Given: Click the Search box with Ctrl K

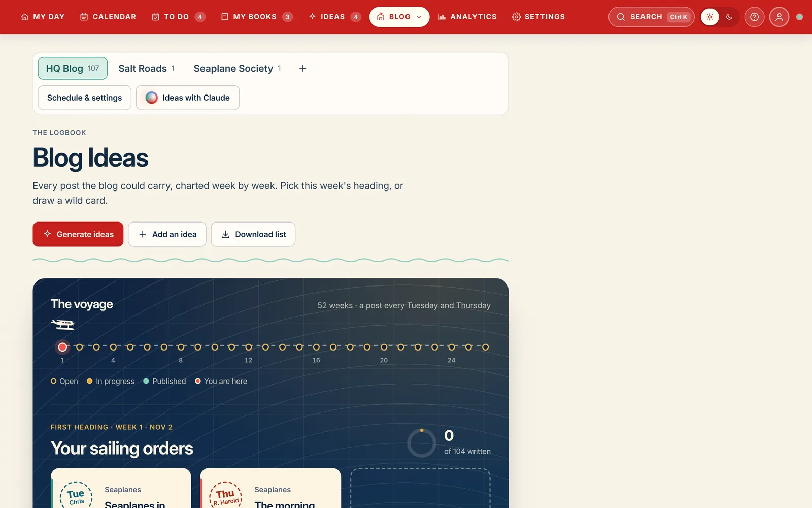Looking at the screenshot, I should click(x=651, y=17).
